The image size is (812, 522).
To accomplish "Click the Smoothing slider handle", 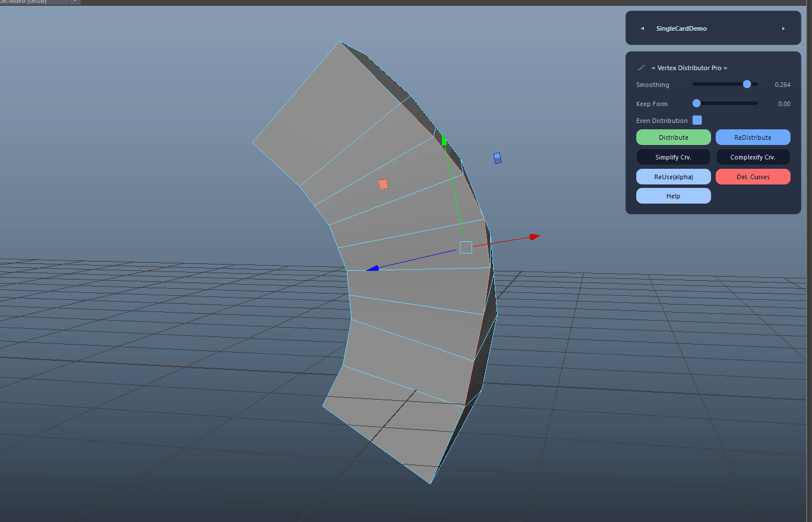I will (x=747, y=84).
